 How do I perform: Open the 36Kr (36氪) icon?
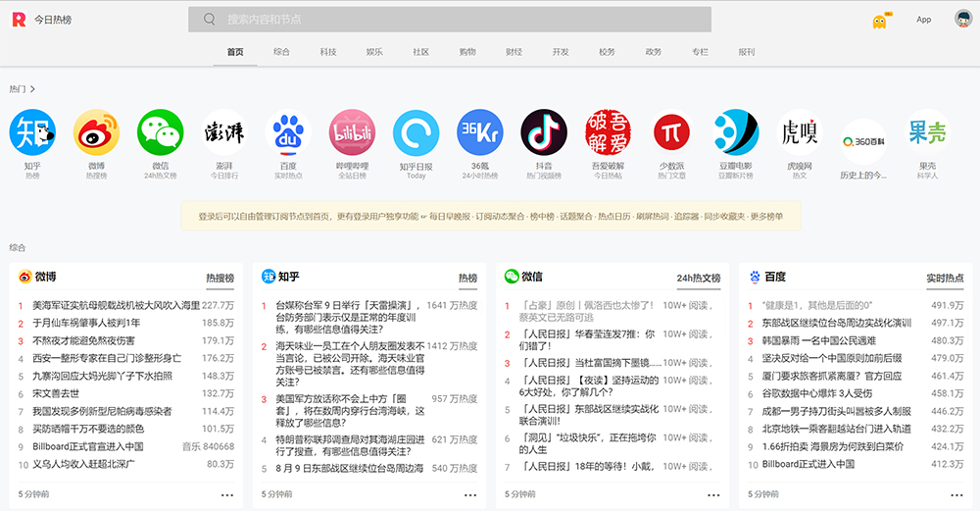pos(479,132)
